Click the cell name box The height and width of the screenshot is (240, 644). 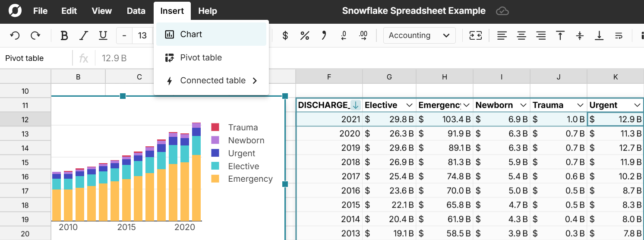point(36,58)
